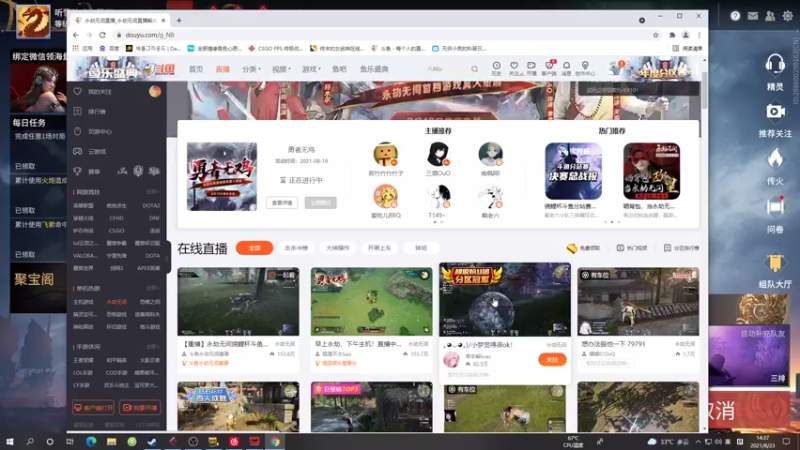The width and height of the screenshot is (800, 450).
Task: Open the 消息 bell icon in header
Action: [x=566, y=65]
